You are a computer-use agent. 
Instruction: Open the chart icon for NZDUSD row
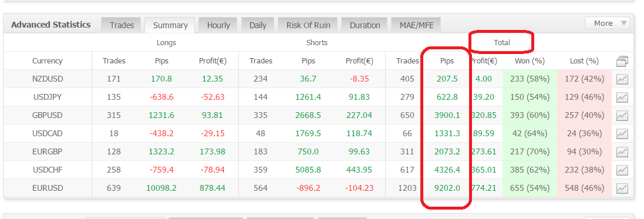pos(622,79)
